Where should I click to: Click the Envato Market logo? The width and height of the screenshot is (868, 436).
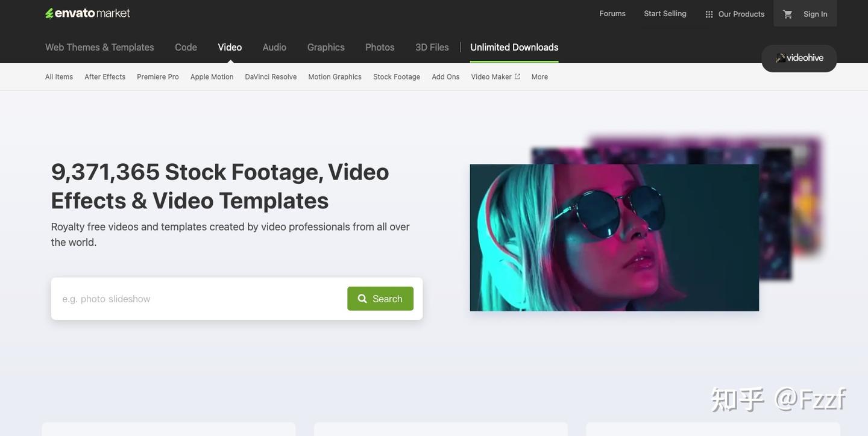(88, 13)
